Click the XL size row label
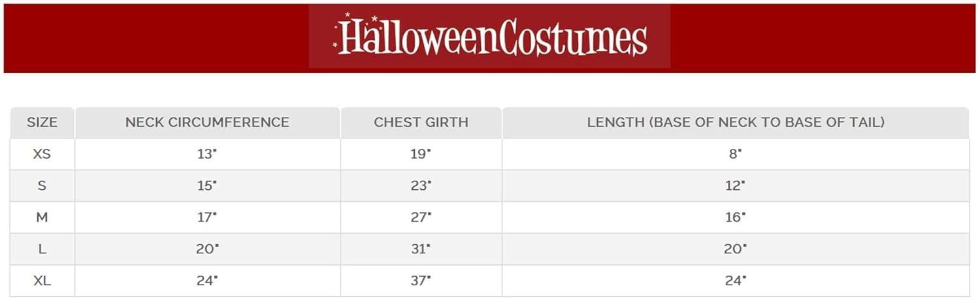Image resolution: width=980 pixels, height=299 pixels. click(x=42, y=281)
